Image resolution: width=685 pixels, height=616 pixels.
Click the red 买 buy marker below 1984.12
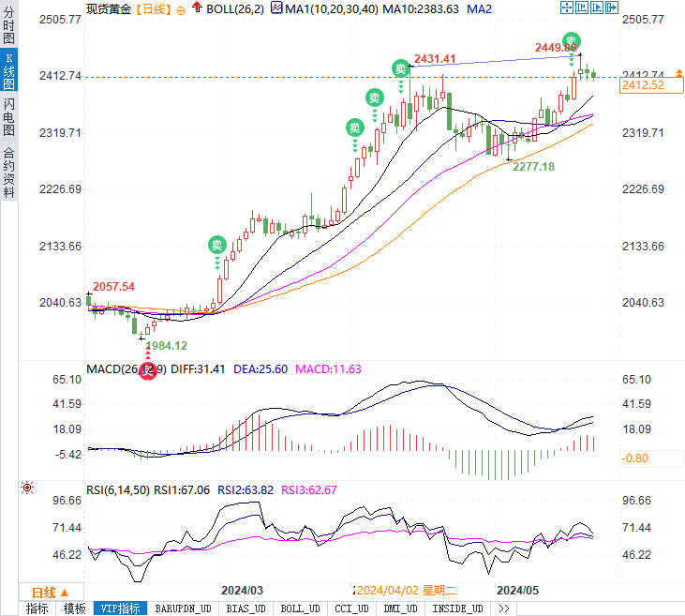pyautogui.click(x=148, y=371)
